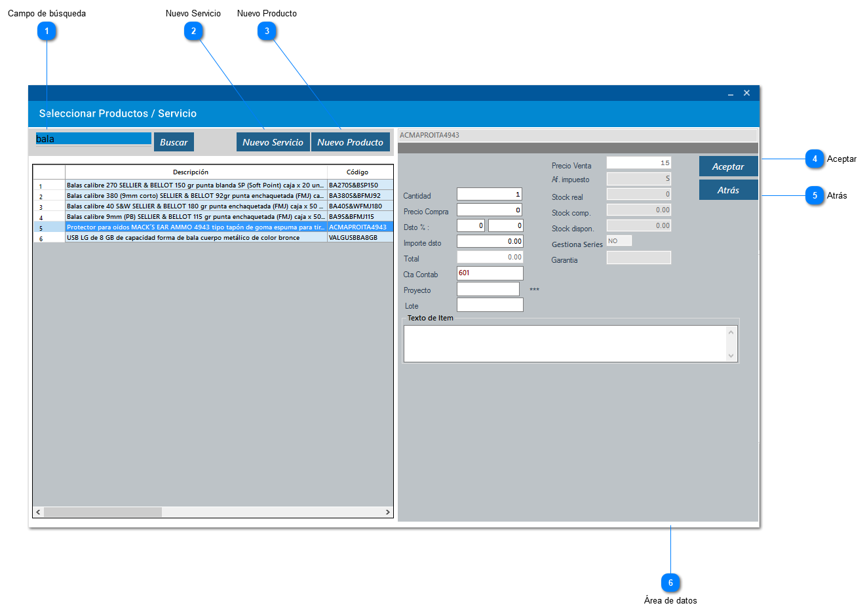Click the Stock comp. field
The height and width of the screenshot is (616, 867).
(x=639, y=210)
